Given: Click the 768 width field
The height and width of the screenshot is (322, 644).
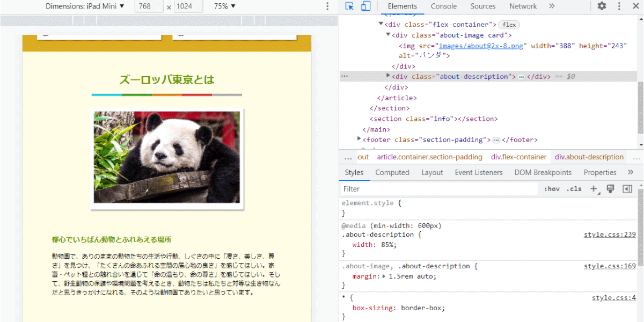Looking at the screenshot, I should tap(150, 6).
